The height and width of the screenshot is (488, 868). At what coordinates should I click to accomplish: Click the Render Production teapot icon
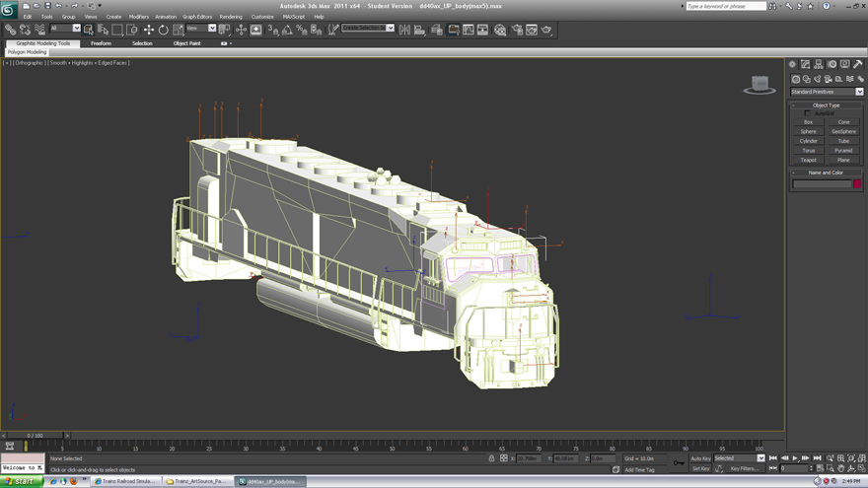click(546, 30)
